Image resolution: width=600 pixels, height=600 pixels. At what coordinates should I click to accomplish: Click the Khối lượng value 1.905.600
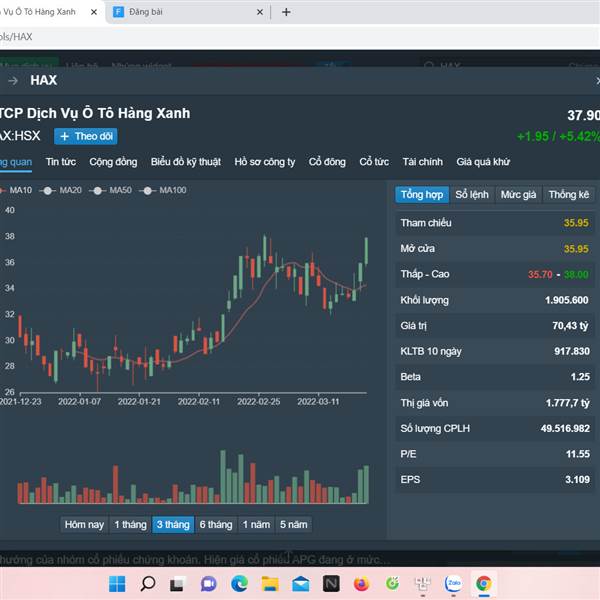pos(567,300)
